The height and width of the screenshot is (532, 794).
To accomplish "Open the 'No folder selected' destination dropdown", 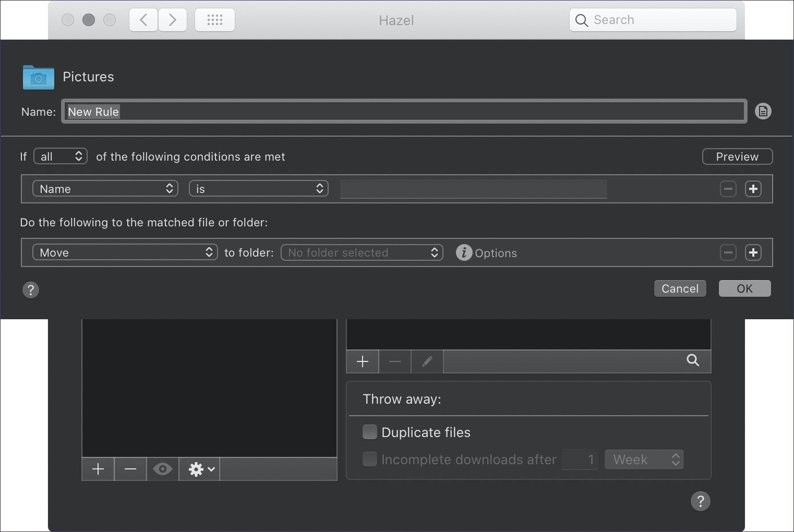I will click(362, 253).
